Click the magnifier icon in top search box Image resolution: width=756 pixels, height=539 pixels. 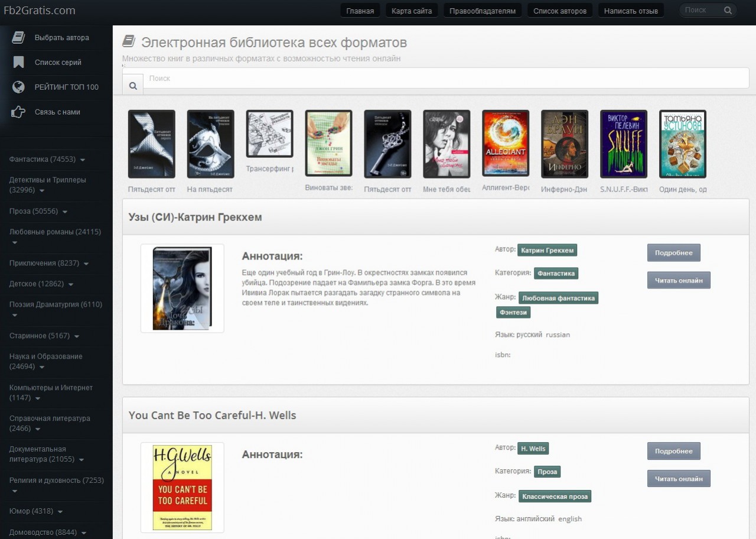[x=728, y=10]
